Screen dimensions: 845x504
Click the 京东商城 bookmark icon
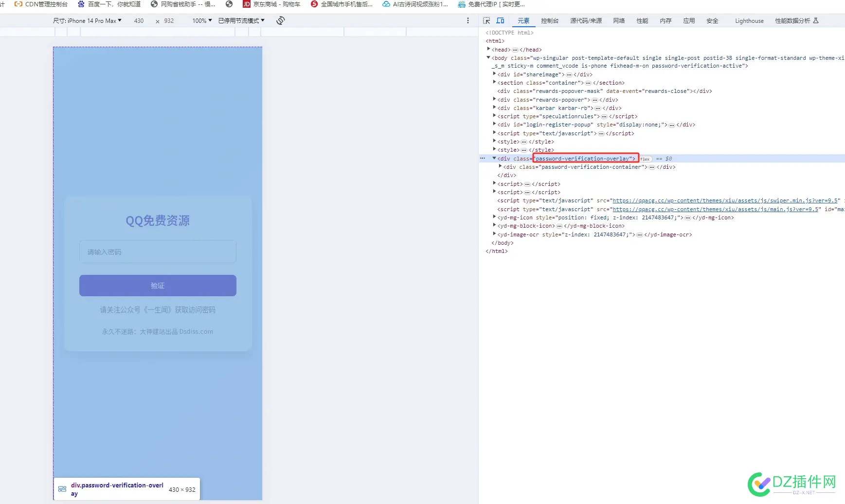247,4
